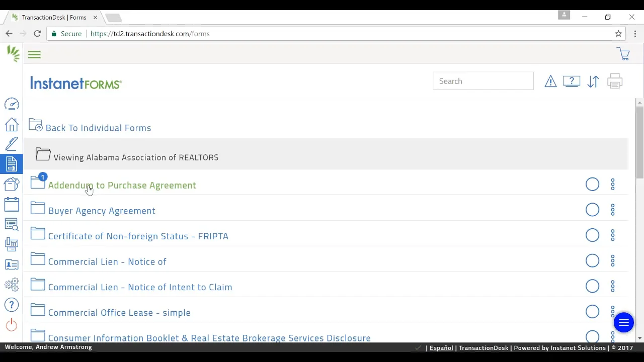Open the calendar icon in the sidebar
644x362 pixels.
coord(12,204)
